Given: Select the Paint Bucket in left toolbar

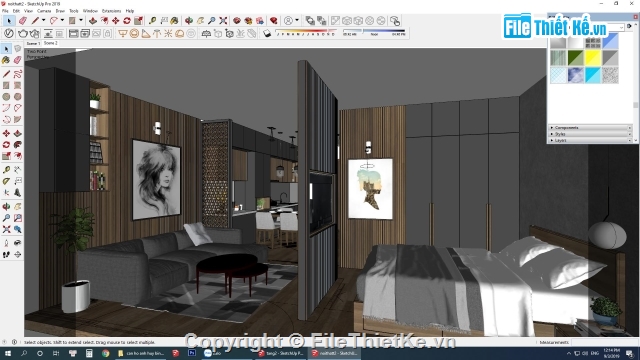Looking at the screenshot, I should 6,60.
